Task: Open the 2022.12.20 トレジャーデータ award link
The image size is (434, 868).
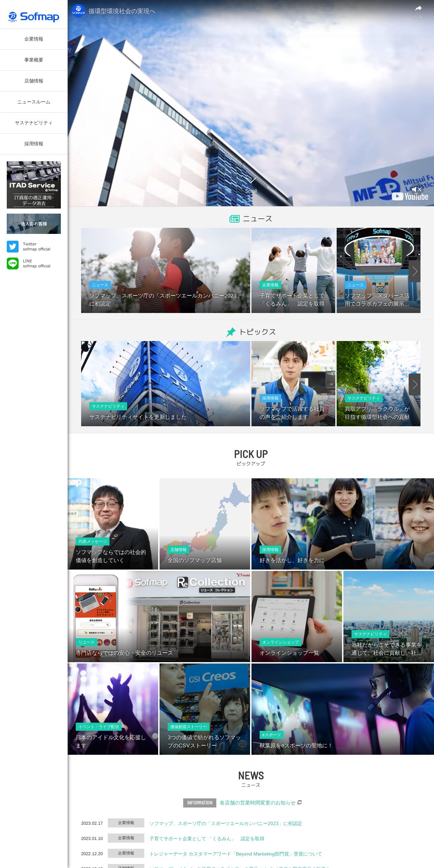Action: [236, 854]
